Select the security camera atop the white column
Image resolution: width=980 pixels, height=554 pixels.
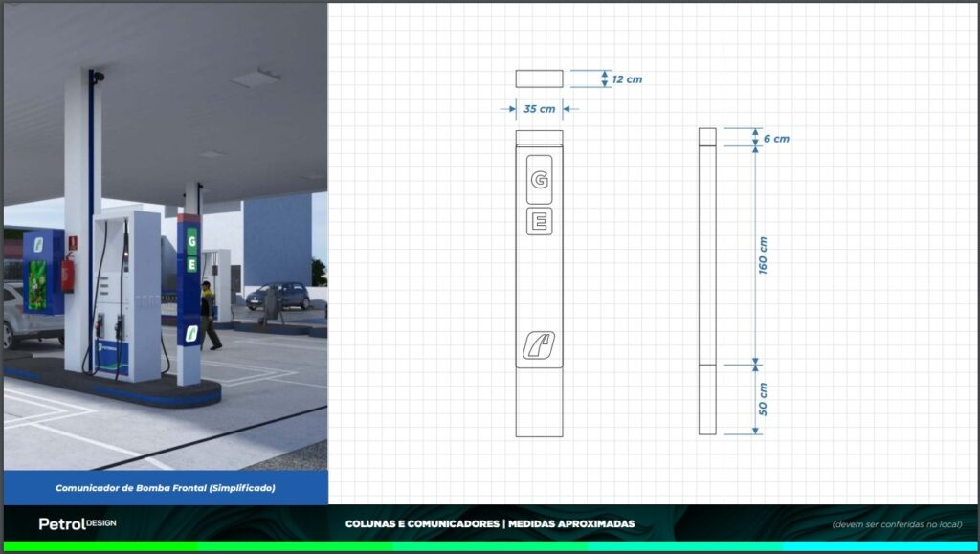[x=97, y=77]
